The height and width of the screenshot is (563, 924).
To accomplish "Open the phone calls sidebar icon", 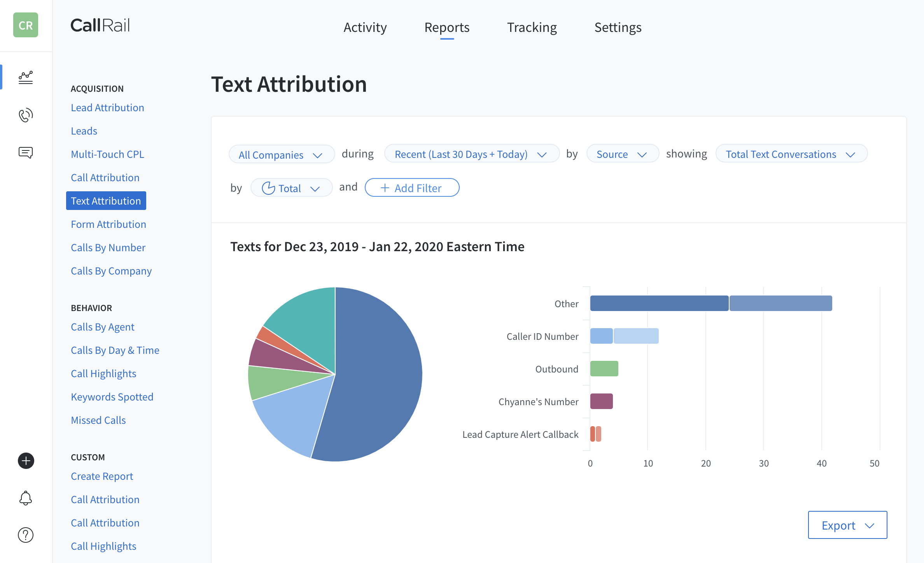I will point(26,115).
